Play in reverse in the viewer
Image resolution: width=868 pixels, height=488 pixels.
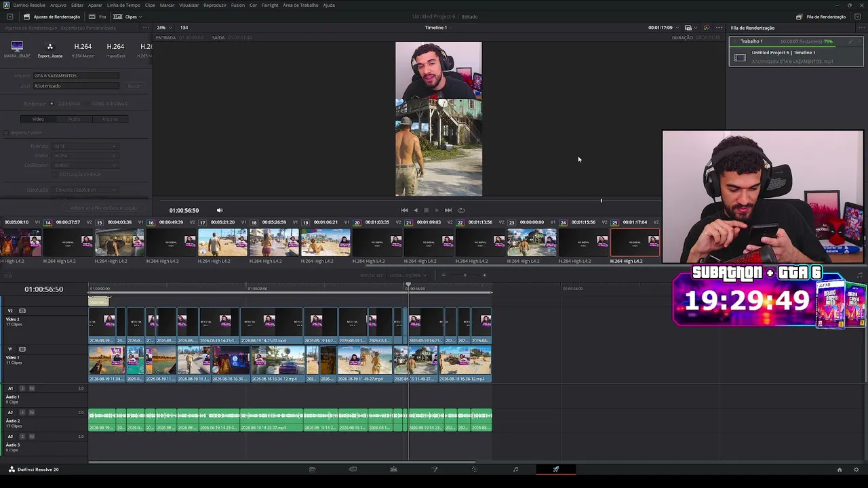coord(416,210)
